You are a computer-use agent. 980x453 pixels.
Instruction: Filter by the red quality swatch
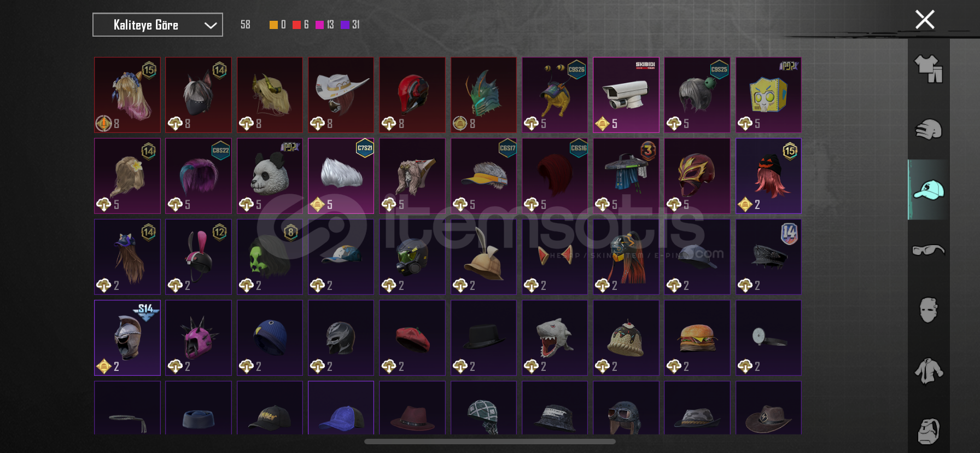(x=296, y=25)
